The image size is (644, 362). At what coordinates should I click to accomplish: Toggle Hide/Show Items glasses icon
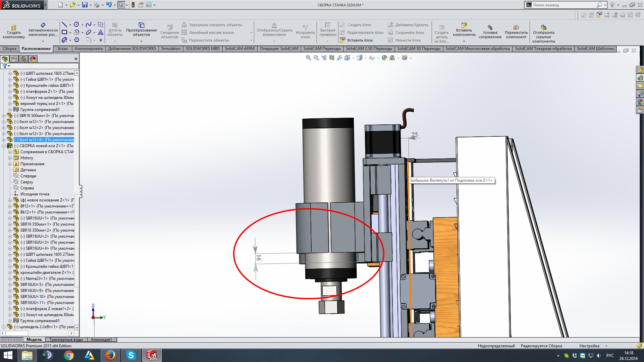click(x=372, y=58)
